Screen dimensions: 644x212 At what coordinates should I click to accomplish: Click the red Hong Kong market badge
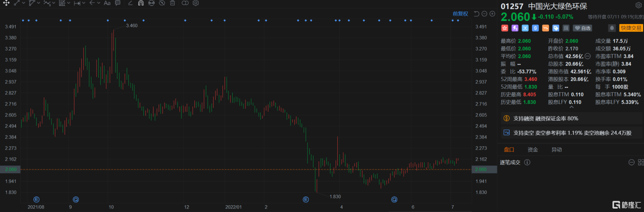click(x=504, y=28)
